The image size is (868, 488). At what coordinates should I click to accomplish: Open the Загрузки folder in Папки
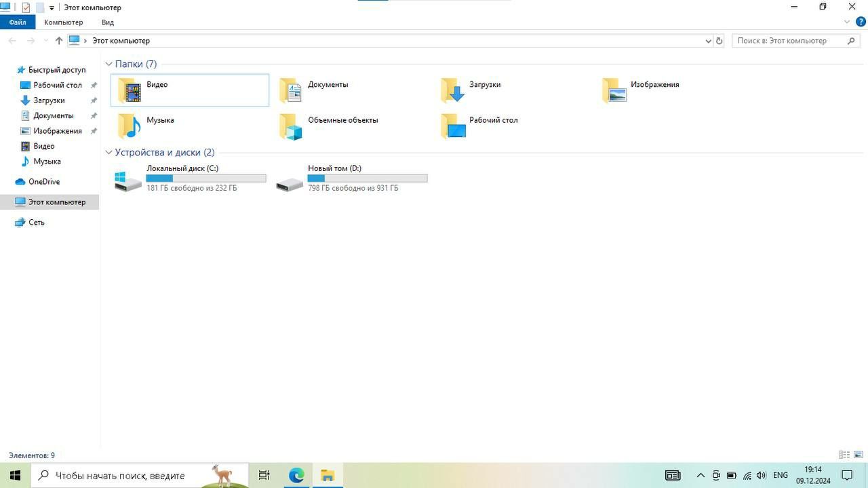point(513,90)
